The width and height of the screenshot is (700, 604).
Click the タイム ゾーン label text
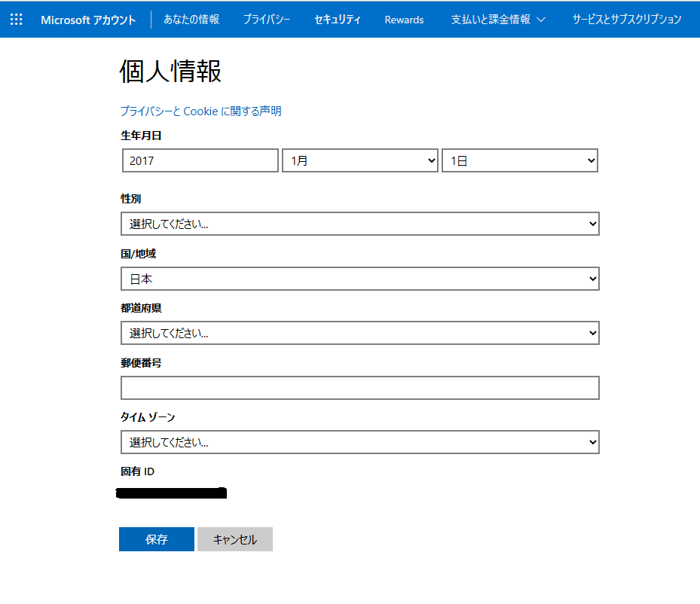148,417
